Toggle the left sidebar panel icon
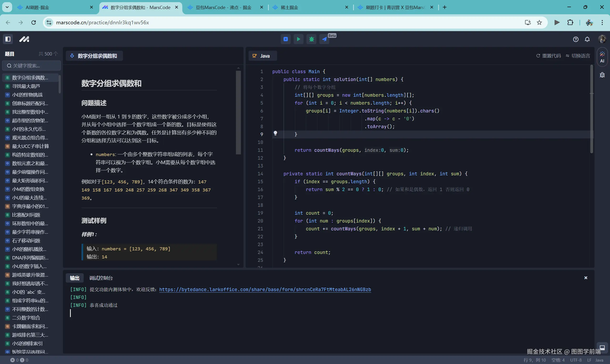 tap(8, 39)
